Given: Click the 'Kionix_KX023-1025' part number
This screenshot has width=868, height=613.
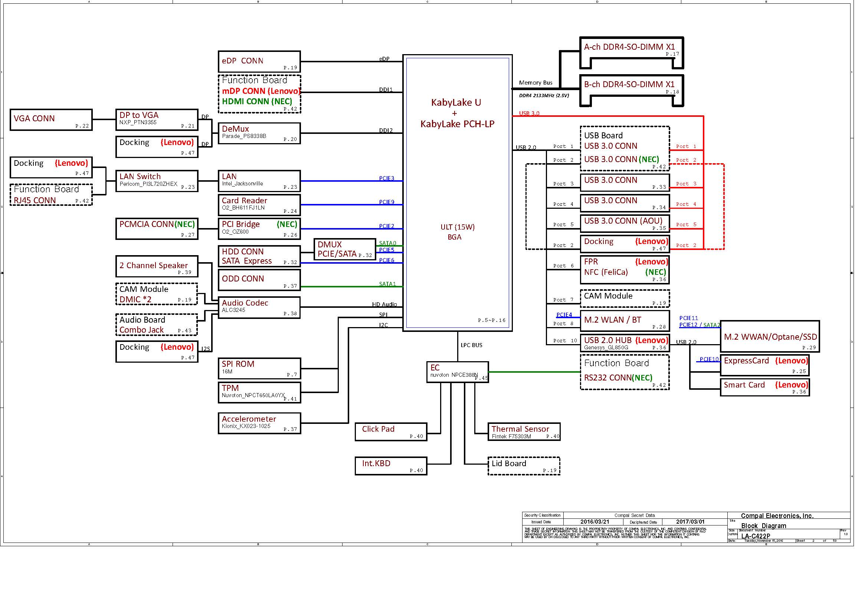Looking at the screenshot, I should 246,426.
